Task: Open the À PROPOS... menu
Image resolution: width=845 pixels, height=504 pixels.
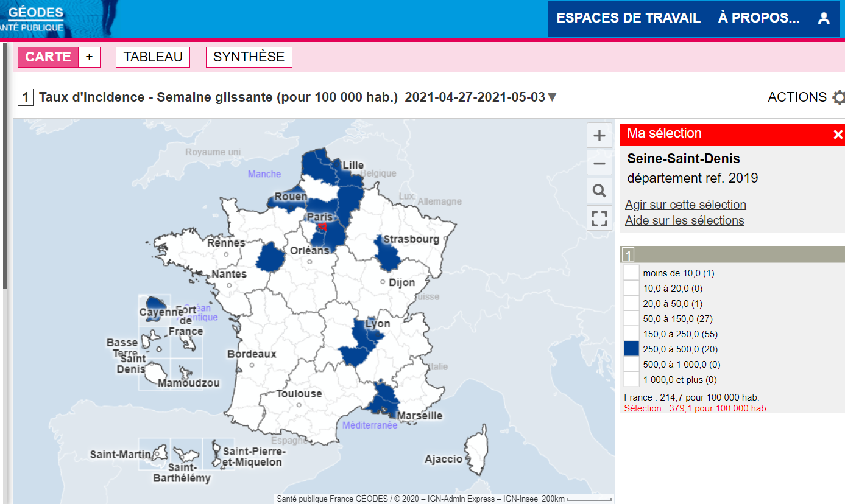Action: (x=758, y=18)
